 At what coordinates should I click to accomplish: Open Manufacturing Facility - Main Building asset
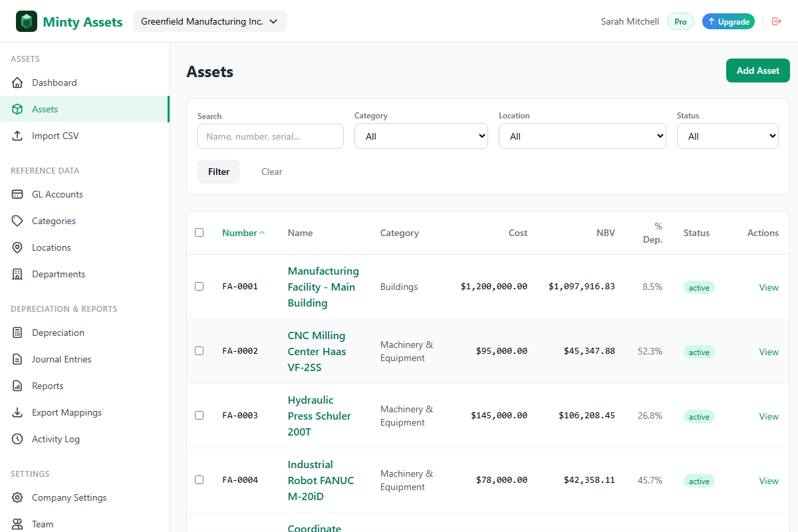323,287
